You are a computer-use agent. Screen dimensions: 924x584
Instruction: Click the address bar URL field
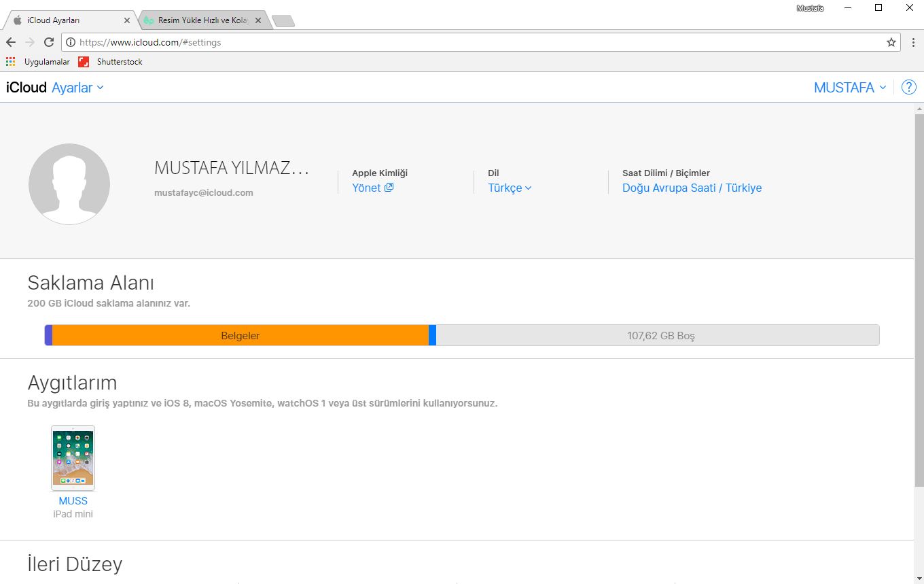coord(476,42)
